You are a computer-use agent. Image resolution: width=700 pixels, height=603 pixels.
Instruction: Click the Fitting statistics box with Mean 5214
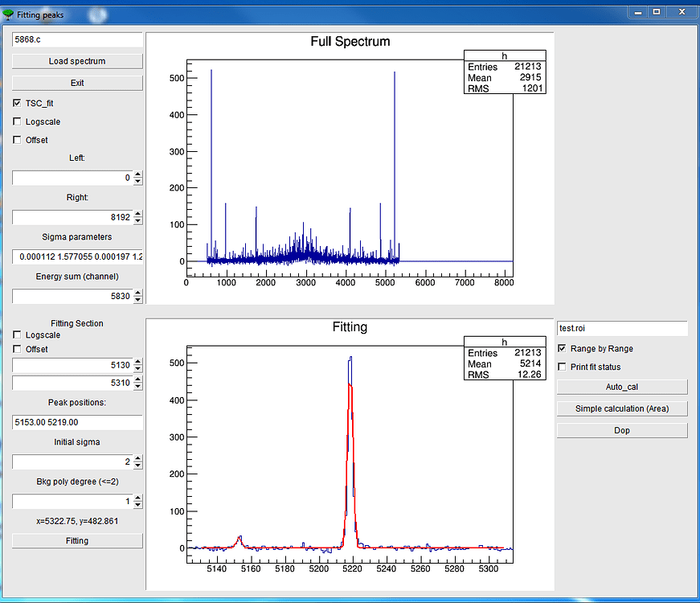[505, 359]
